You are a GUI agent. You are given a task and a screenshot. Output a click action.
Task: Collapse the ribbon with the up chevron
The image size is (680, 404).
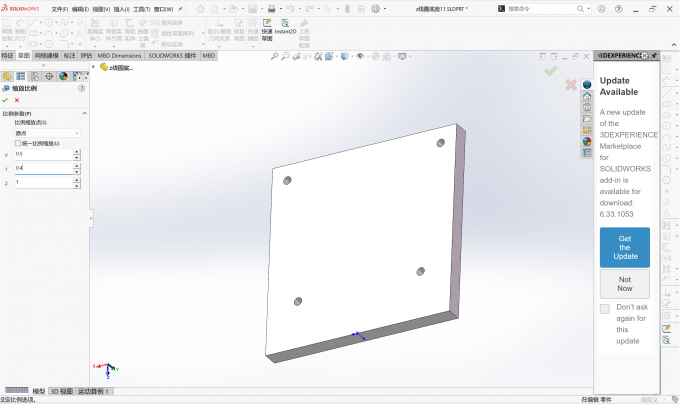(674, 45)
